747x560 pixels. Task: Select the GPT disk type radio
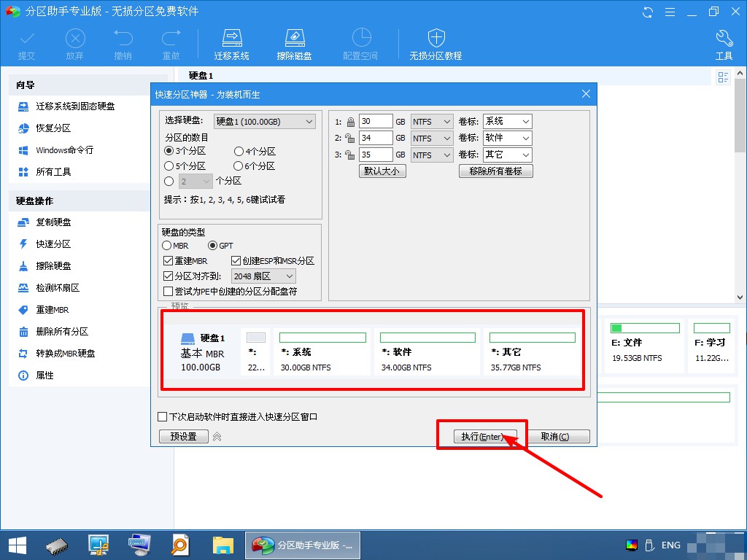[x=212, y=246]
